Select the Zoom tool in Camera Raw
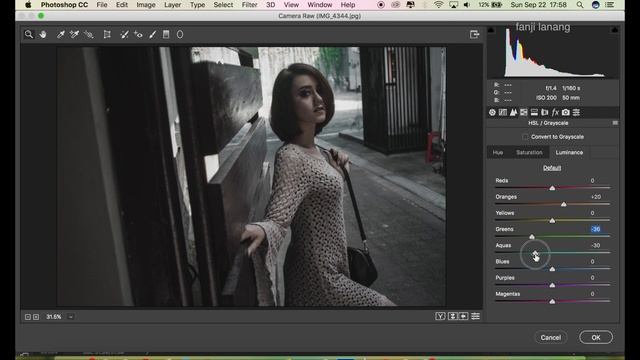Screen dimensions: 640x360 (29, 35)
